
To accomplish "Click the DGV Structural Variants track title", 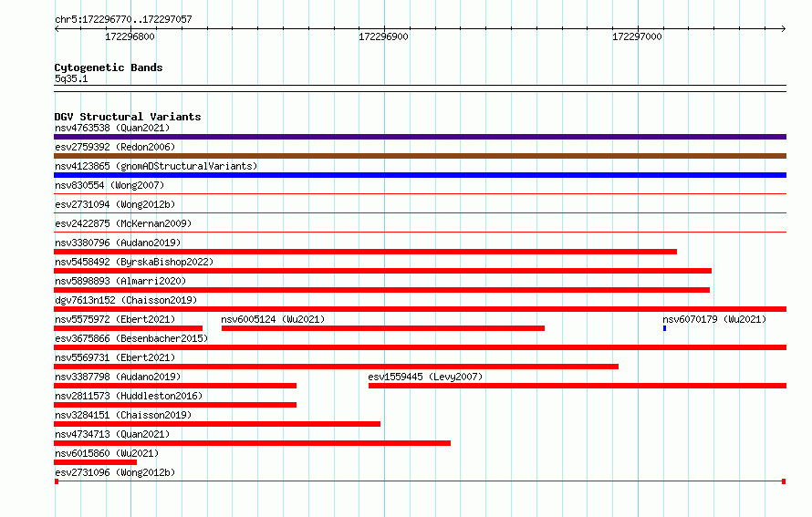I will 128,117.
